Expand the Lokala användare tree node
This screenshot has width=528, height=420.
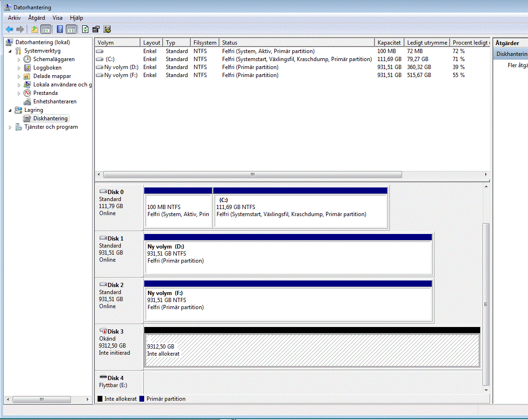[19, 85]
